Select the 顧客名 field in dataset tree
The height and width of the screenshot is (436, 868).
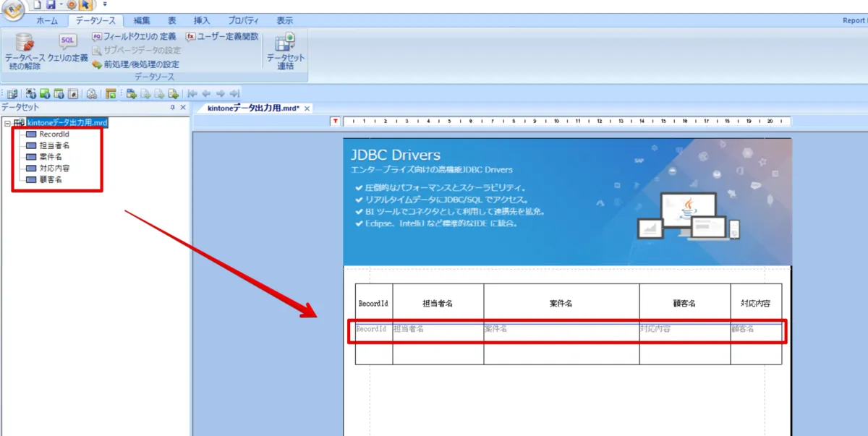50,179
